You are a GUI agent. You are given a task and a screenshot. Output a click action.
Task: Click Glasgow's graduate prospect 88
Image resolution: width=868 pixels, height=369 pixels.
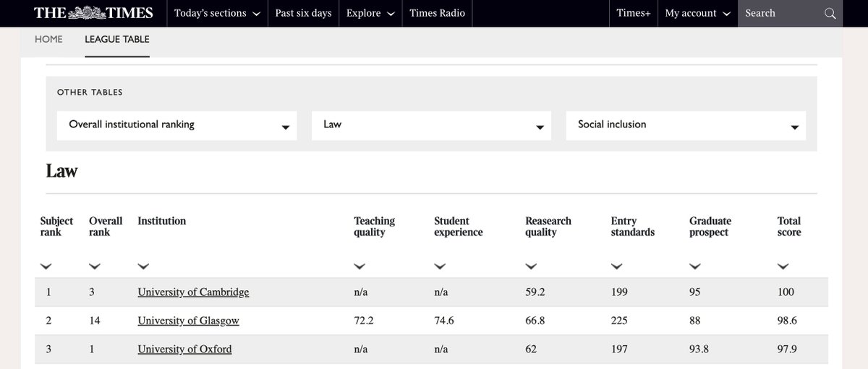695,321
